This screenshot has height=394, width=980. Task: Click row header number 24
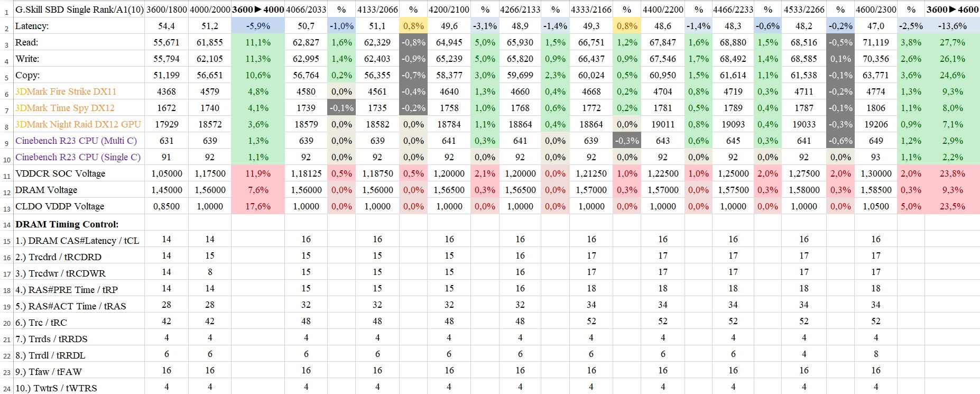pos(6,389)
